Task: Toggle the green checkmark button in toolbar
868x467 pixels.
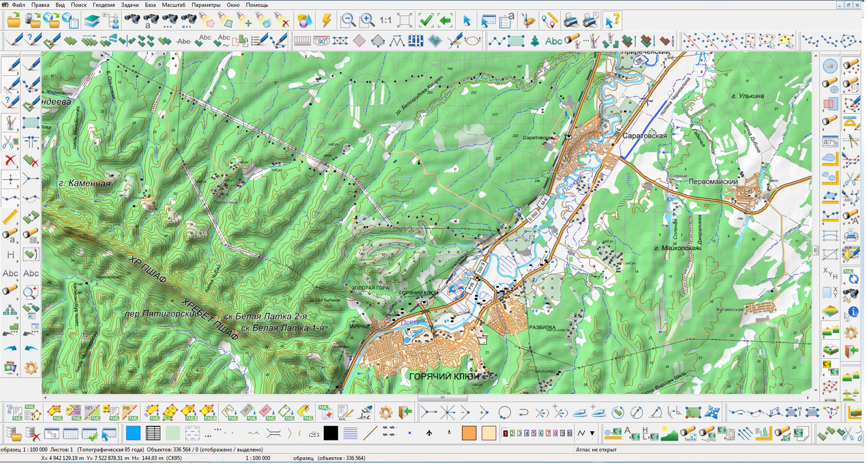Action: pyautogui.click(x=426, y=20)
